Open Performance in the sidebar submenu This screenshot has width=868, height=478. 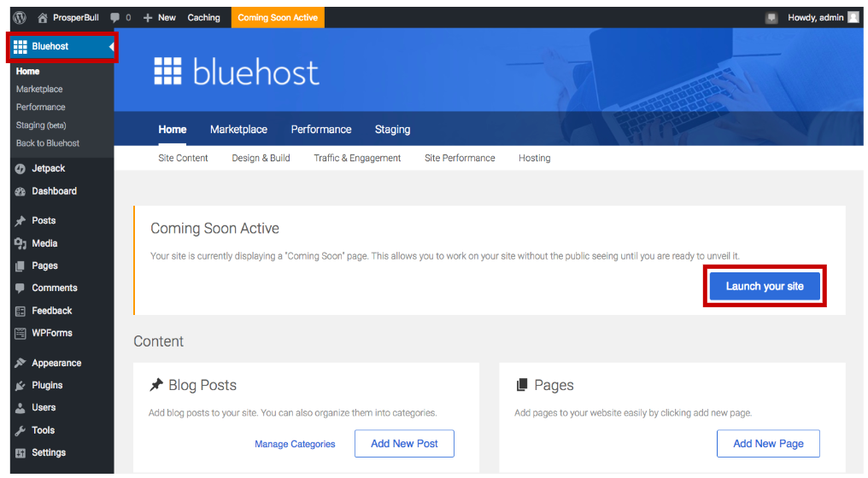(40, 108)
